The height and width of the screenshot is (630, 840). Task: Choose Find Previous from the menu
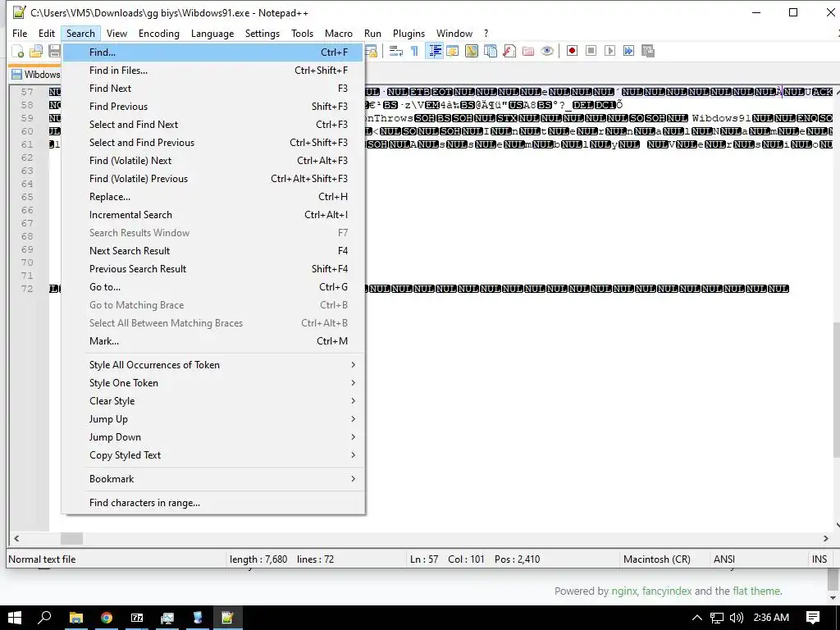[x=213, y=106]
